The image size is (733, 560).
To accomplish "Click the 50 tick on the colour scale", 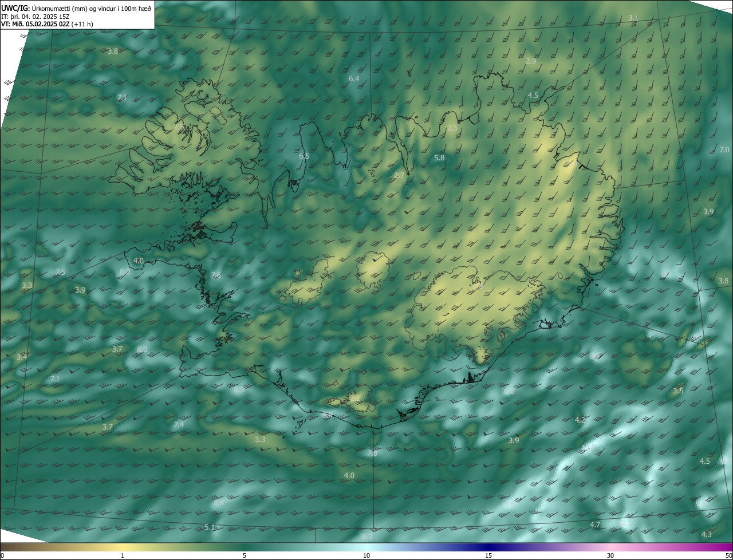I will point(728,556).
